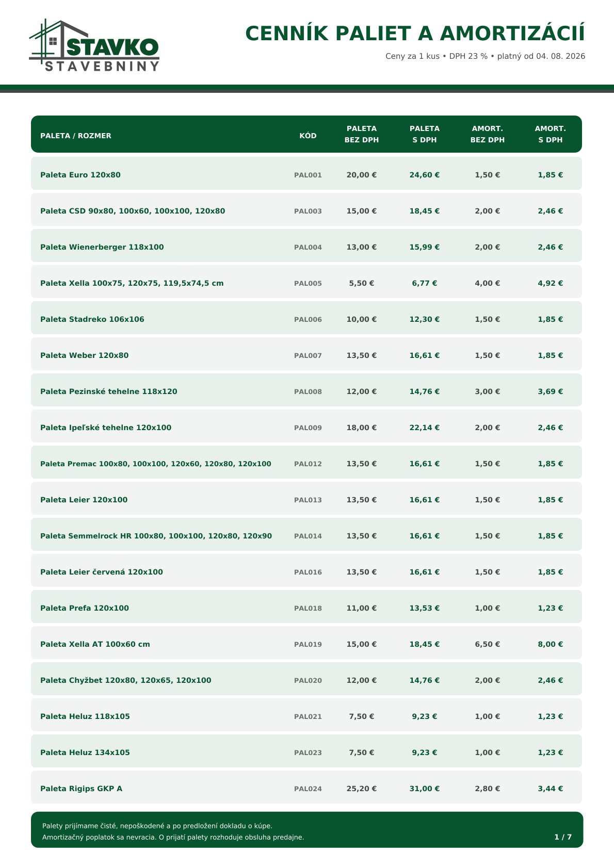Click the 15,99 € price for Wienerberger
The height and width of the screenshot is (868, 614).
[x=425, y=247]
